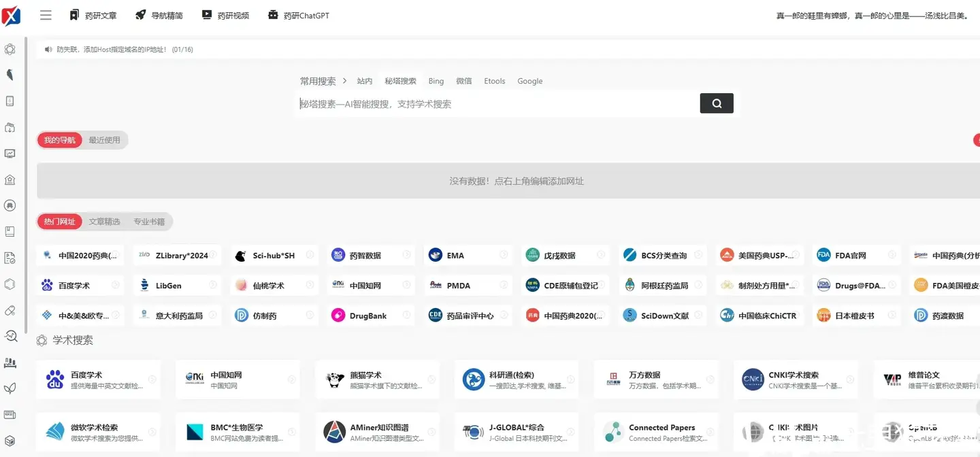
Task: Expand the 常用搜索 search category chevron
Action: (345, 81)
